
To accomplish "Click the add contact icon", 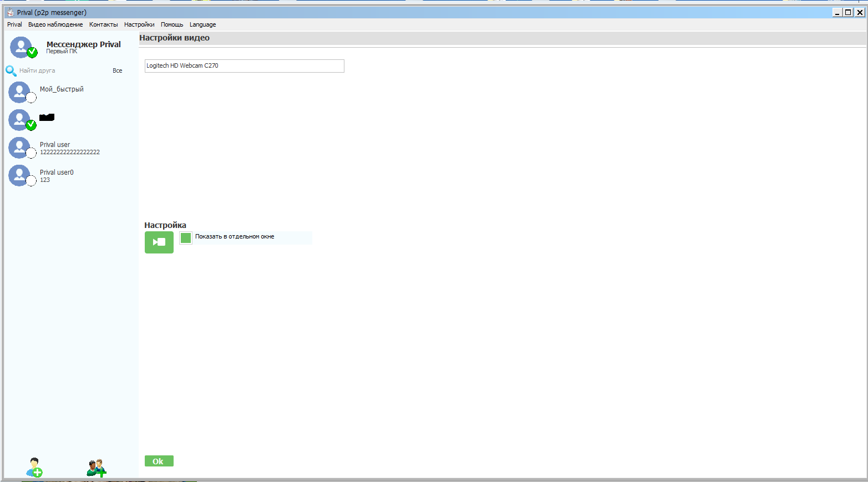I will tap(34, 468).
